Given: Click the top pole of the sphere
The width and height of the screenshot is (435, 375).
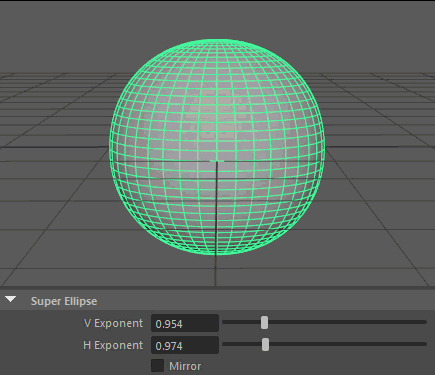Looking at the screenshot, I should 217,40.
